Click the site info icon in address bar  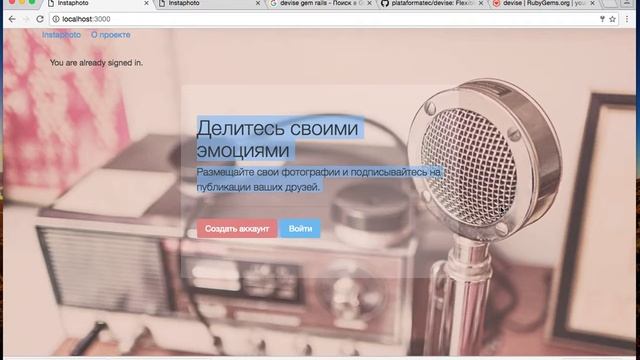point(56,19)
